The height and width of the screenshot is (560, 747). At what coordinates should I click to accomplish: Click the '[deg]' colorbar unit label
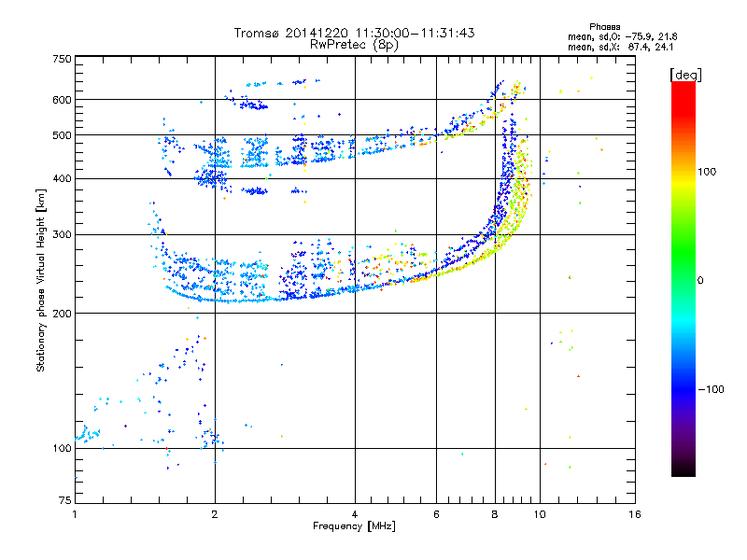coord(685,75)
